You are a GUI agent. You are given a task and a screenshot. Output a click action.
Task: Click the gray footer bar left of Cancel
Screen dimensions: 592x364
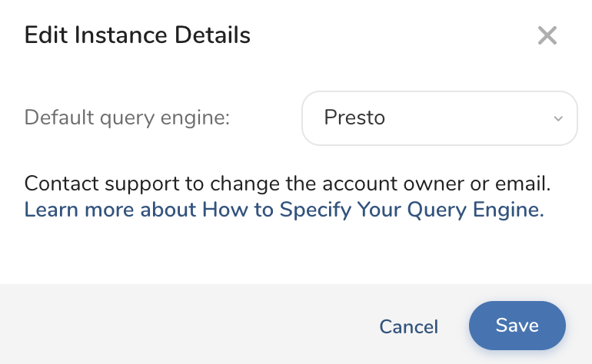185,326
